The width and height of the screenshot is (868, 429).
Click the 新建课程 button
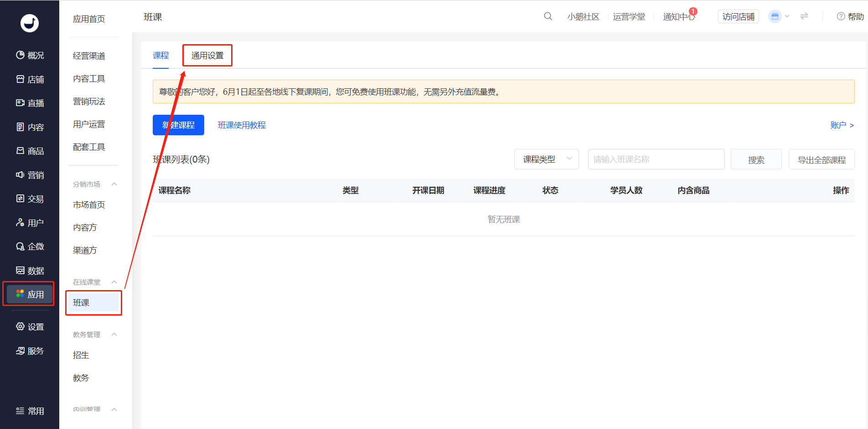click(178, 125)
